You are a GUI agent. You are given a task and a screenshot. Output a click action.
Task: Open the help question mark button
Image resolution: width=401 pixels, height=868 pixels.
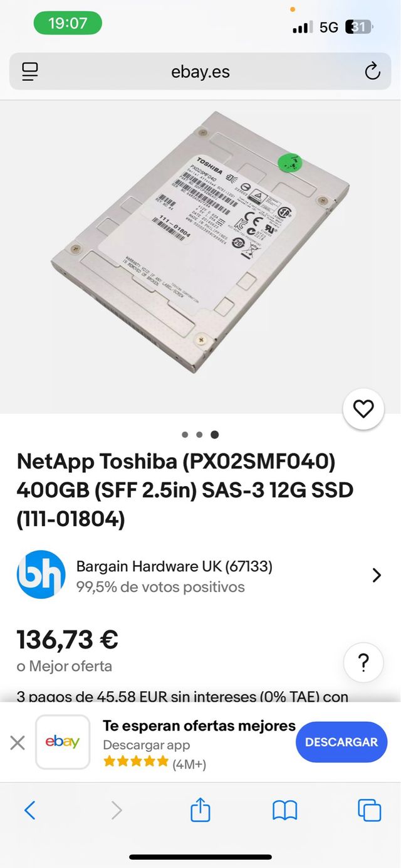[x=363, y=662]
